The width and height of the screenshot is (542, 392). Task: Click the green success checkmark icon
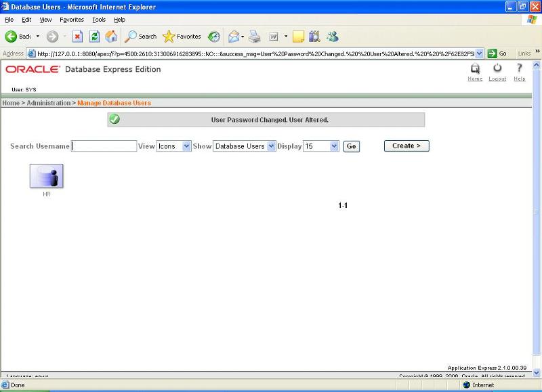coord(114,119)
